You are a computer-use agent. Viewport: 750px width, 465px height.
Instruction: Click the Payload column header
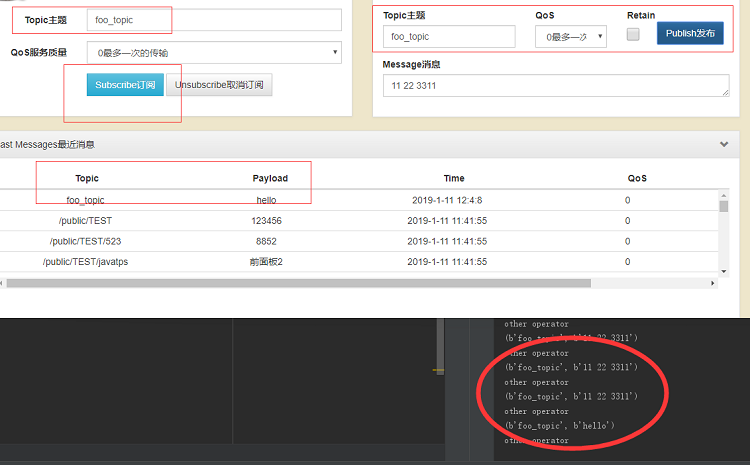coord(270,178)
